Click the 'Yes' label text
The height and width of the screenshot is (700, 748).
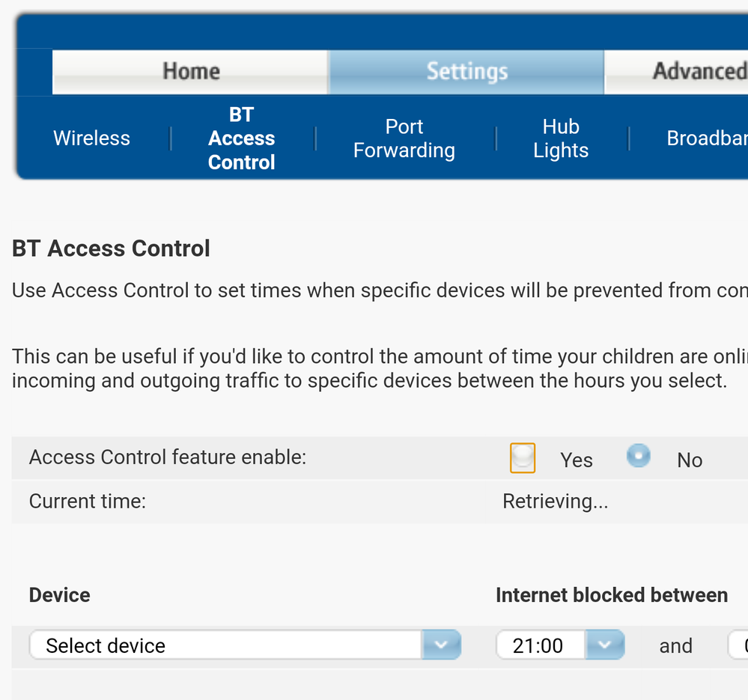tap(577, 460)
